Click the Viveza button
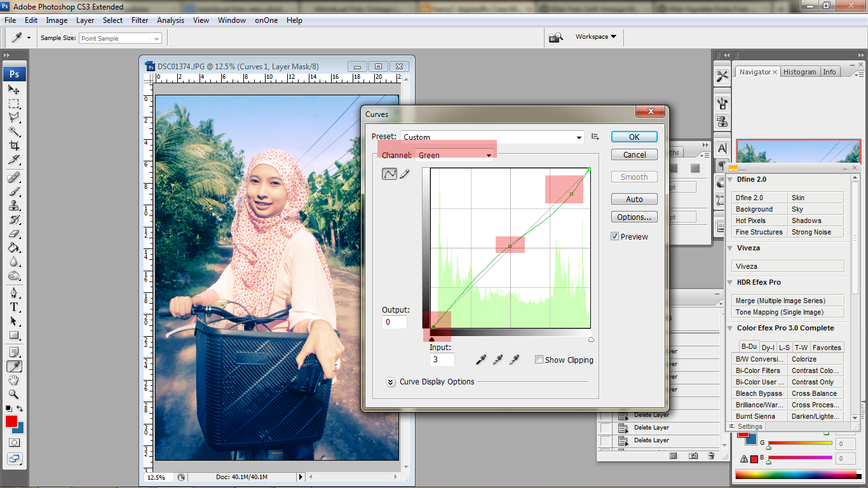This screenshot has width=868, height=488. 788,266
